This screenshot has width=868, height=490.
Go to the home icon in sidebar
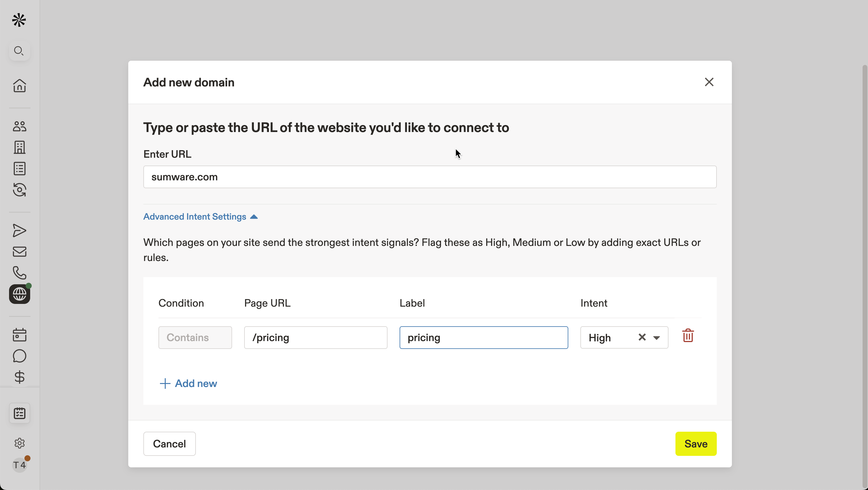[x=20, y=86]
